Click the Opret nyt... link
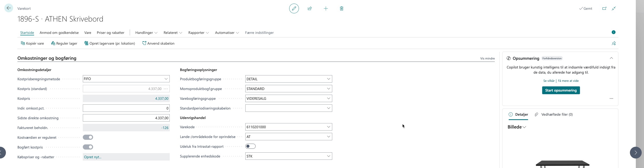The width and height of the screenshot is (644, 168). coord(93,157)
